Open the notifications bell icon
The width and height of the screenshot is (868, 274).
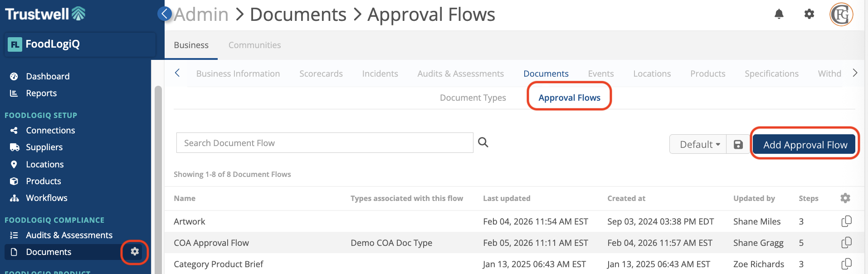pos(779,15)
